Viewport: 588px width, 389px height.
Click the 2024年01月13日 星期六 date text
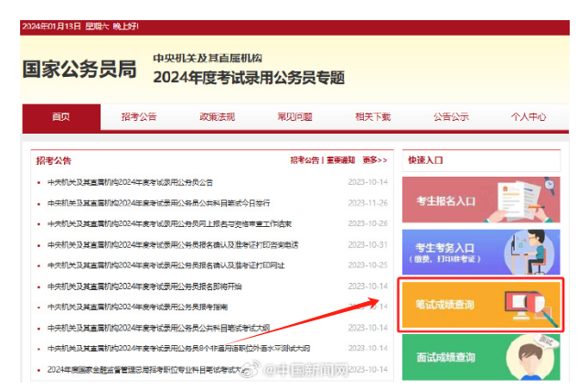pos(65,27)
